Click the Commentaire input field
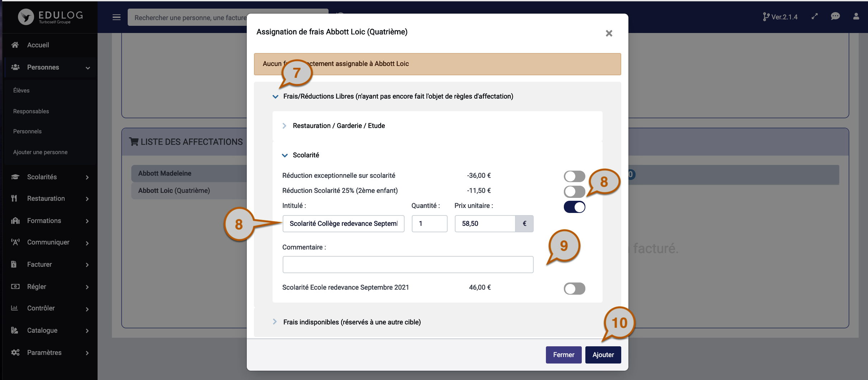Image resolution: width=868 pixels, height=380 pixels. pos(408,264)
